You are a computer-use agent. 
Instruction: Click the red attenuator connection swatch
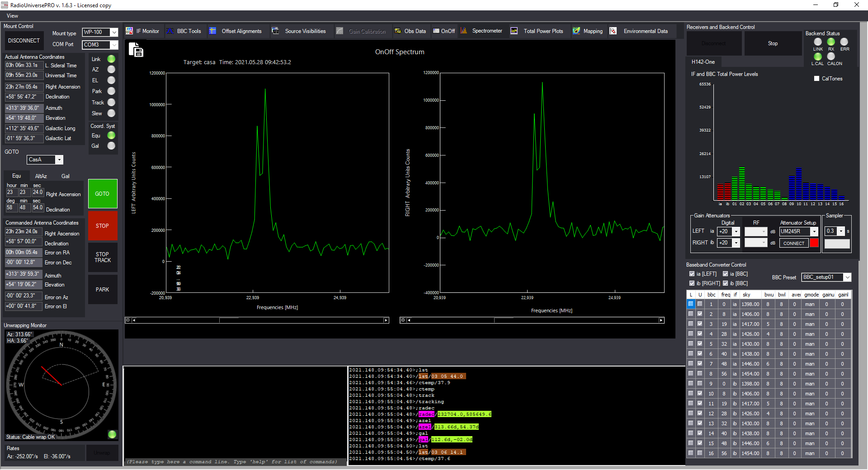point(814,243)
